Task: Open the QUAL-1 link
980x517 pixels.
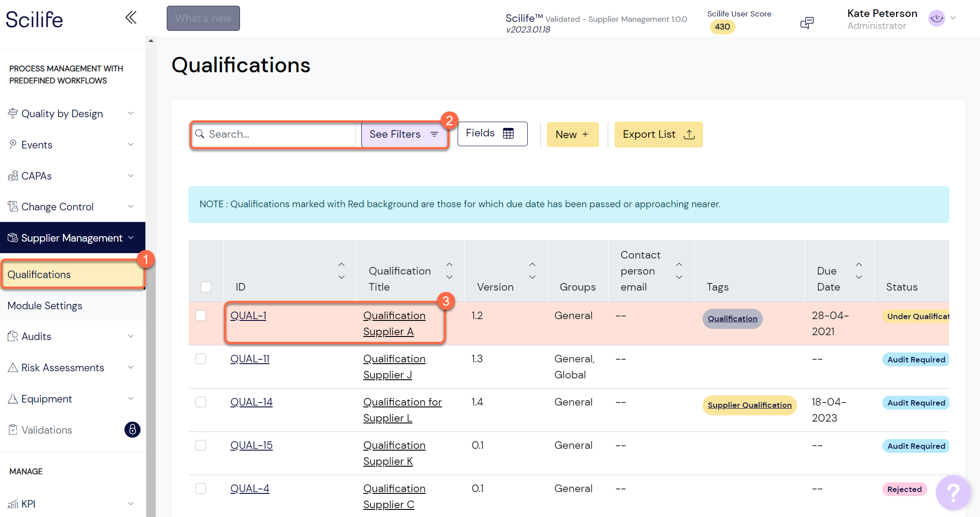Action: [x=248, y=316]
